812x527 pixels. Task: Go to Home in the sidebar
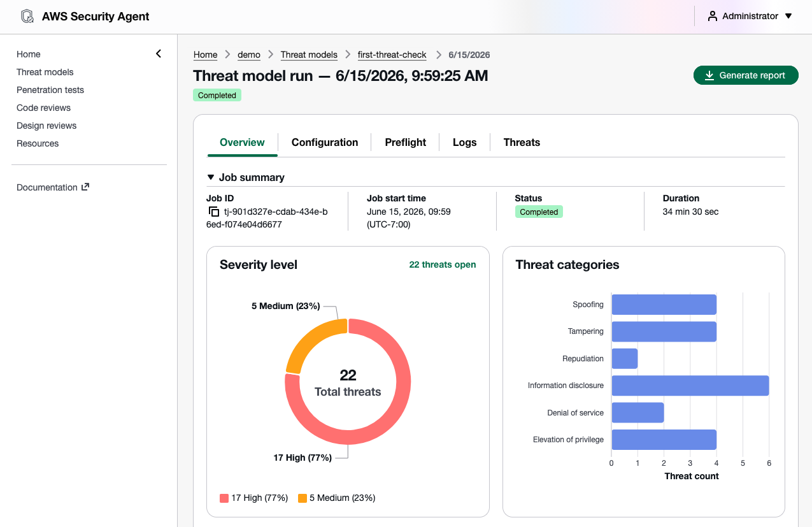(29, 54)
